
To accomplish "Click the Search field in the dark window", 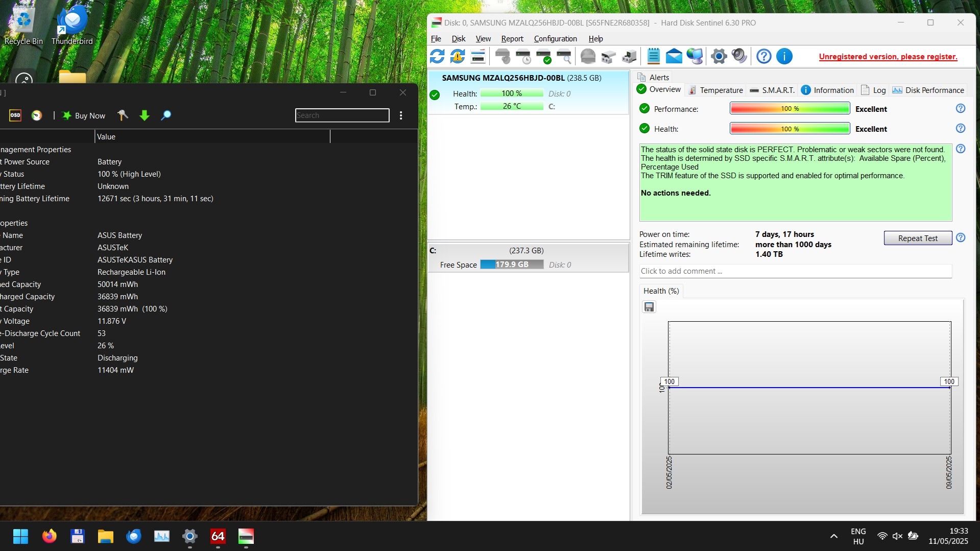I will pos(342,115).
